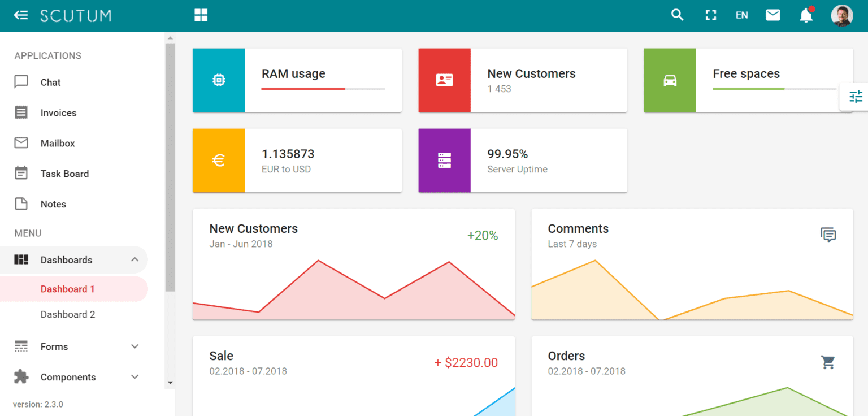
Task: Open the Task Board application
Action: [63, 174]
